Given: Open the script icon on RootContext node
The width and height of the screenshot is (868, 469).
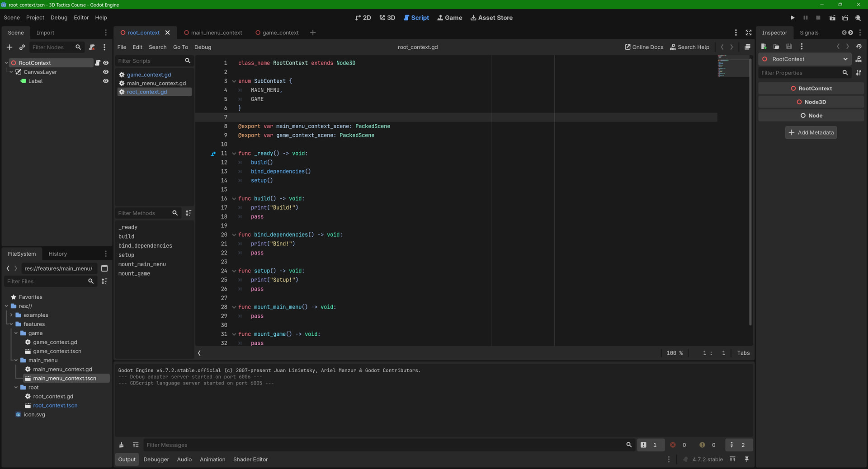Looking at the screenshot, I should pyautogui.click(x=97, y=63).
